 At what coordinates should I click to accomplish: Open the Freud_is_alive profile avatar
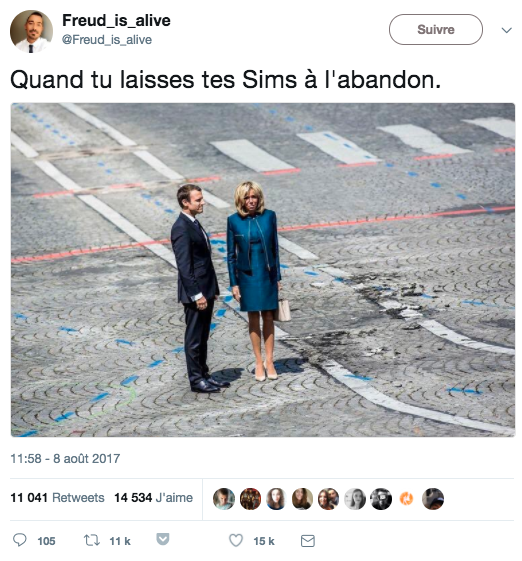[x=31, y=31]
